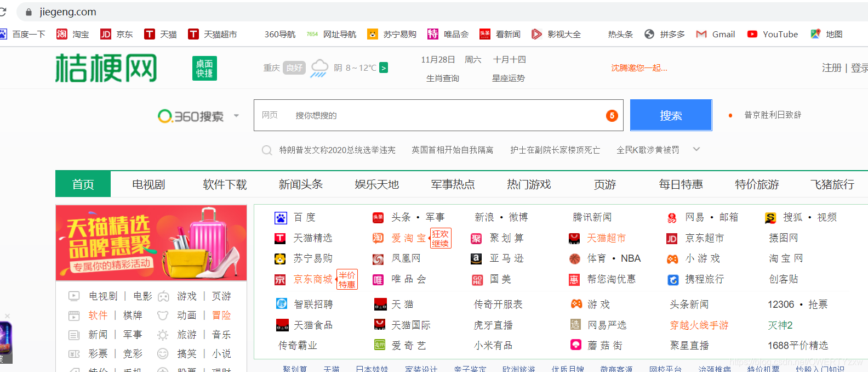Click the 亚马逊 Amazon icon
Viewport: 868px width, 372px height.
point(476,258)
